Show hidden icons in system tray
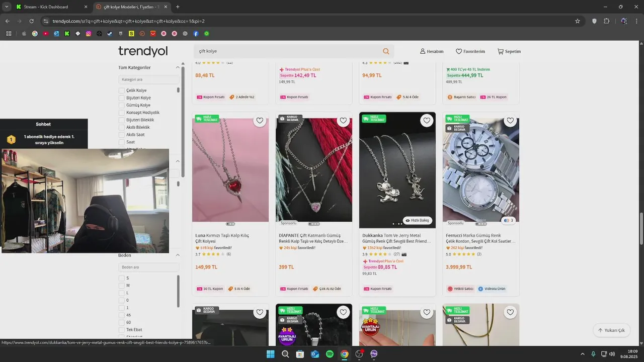Viewport: 644px width, 362px height. [x=583, y=354]
